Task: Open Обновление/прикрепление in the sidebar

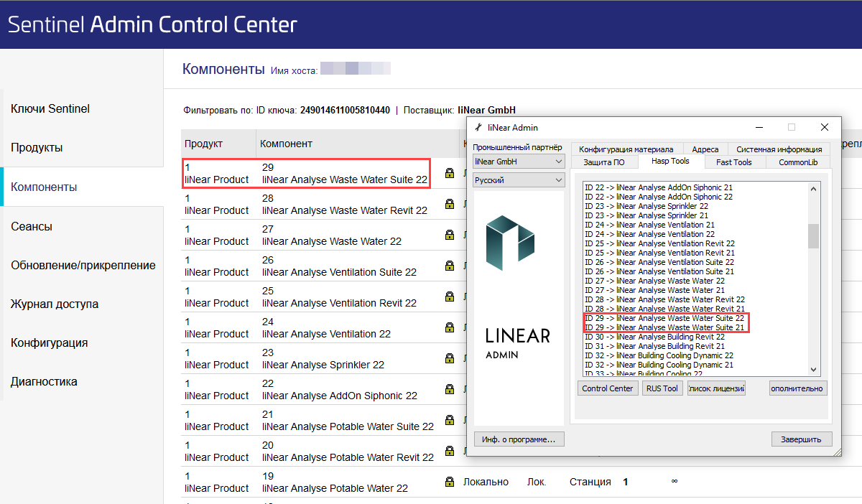Action: tap(83, 265)
